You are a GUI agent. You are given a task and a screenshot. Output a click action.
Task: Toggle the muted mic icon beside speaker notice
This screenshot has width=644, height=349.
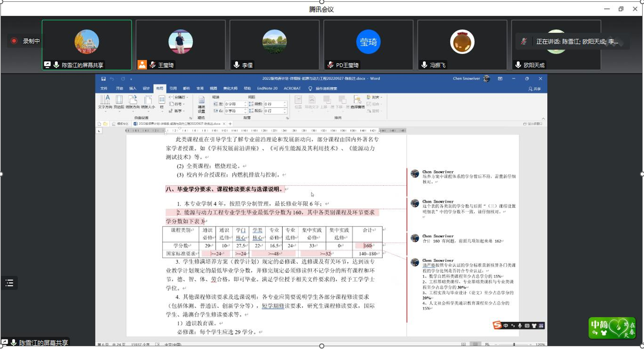click(524, 41)
